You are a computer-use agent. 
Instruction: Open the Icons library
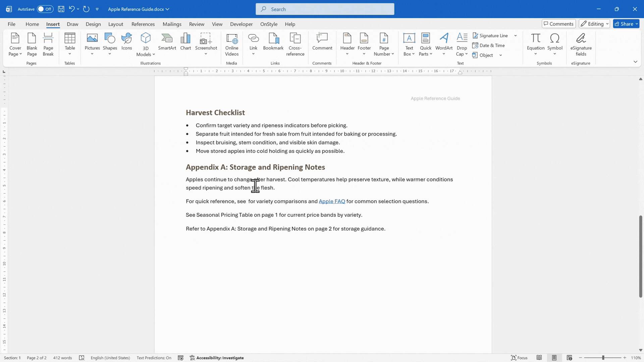tap(126, 42)
